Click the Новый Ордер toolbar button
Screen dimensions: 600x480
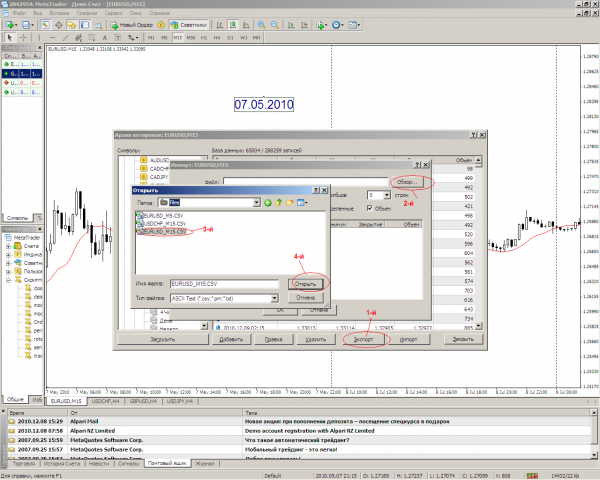(x=131, y=25)
